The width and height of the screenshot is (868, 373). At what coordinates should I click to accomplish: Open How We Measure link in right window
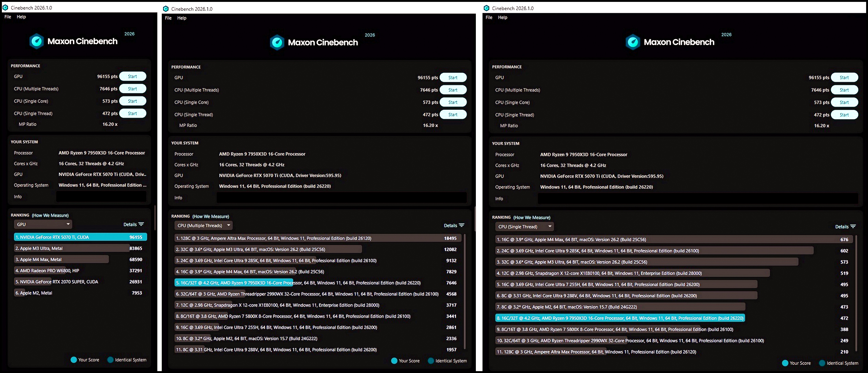coord(532,218)
